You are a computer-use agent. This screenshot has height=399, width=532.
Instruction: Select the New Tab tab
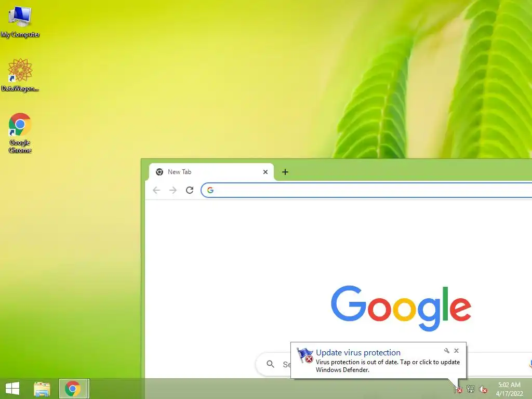coord(211,172)
